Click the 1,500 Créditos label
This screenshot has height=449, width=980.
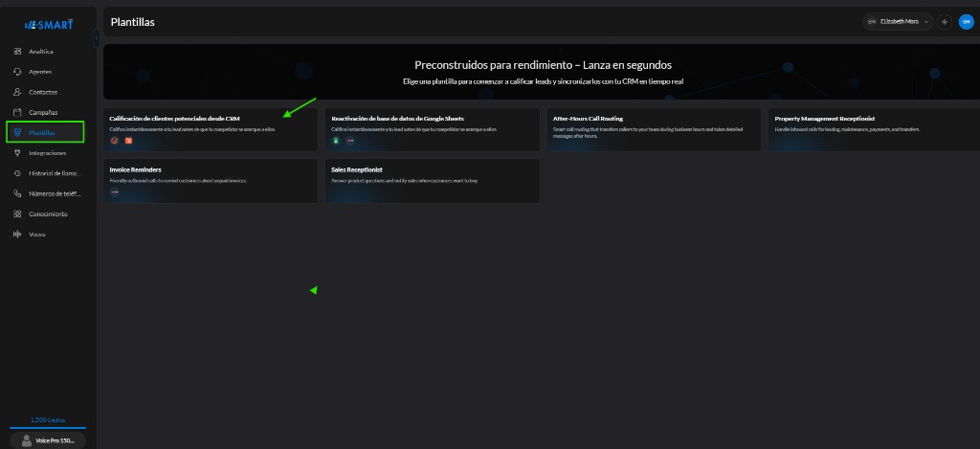[x=48, y=420]
